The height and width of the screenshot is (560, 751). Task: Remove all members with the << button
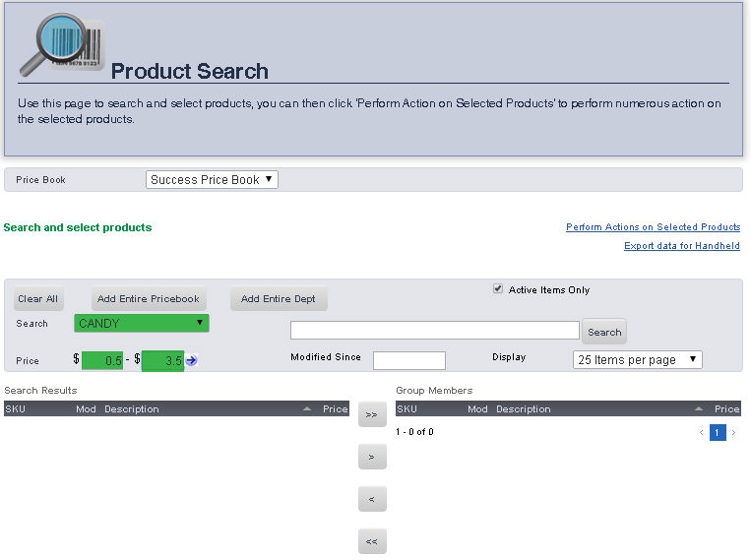(x=371, y=541)
